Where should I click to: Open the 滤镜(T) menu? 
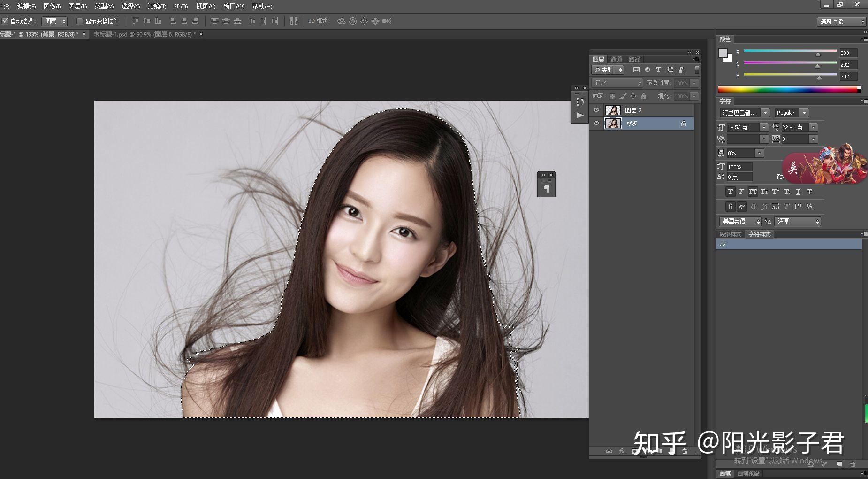click(157, 7)
